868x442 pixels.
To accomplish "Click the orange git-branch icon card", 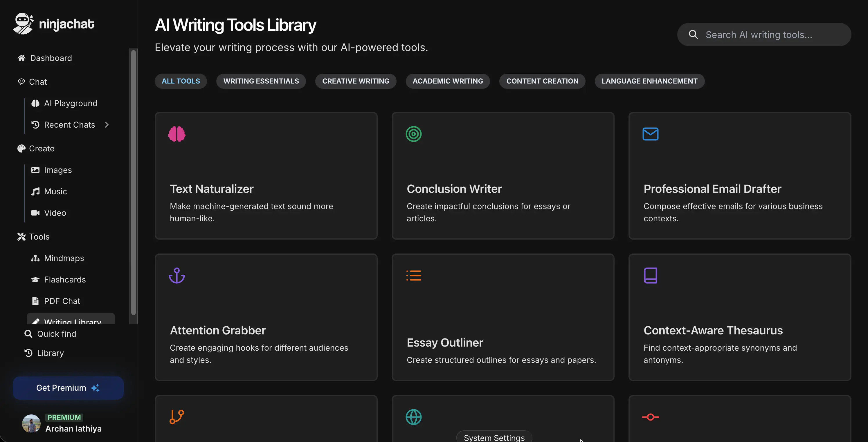I will click(177, 417).
